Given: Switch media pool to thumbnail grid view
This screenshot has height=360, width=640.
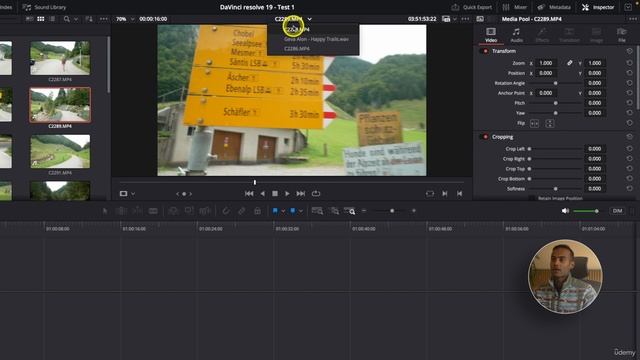Looking at the screenshot, I should (x=41, y=19).
